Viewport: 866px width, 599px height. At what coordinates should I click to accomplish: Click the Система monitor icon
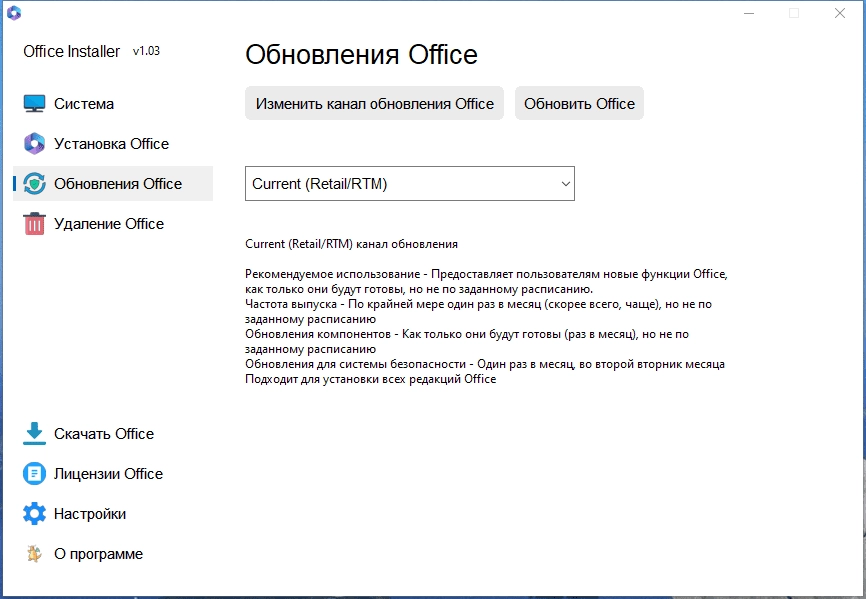34,104
